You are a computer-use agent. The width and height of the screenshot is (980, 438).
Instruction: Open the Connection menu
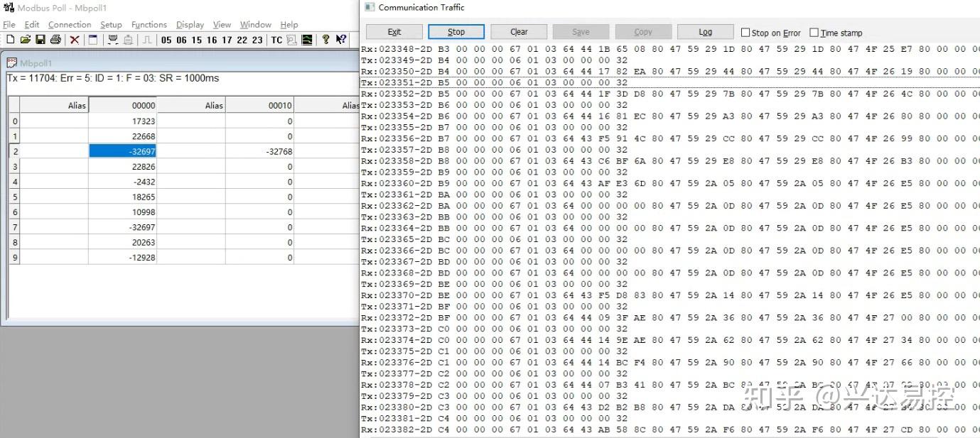pos(70,24)
